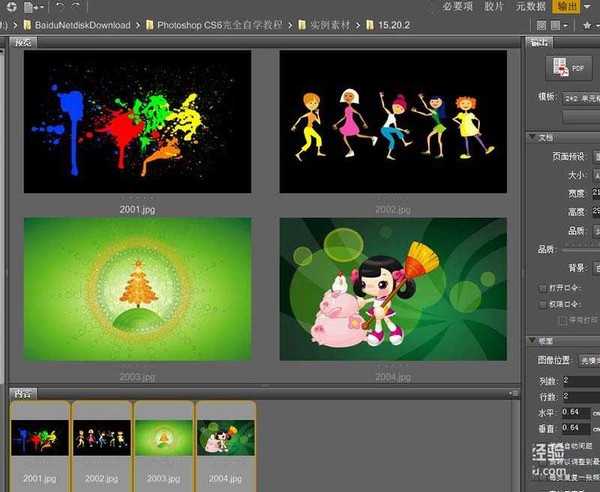Switch to the 必要项 workspace
This screenshot has height=492, width=600.
(x=455, y=6)
